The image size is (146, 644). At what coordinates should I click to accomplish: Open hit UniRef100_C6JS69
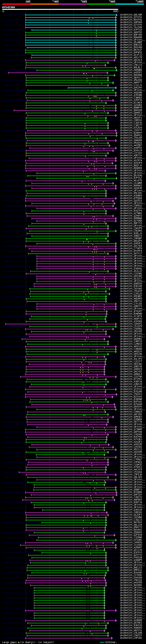tap(131, 27)
